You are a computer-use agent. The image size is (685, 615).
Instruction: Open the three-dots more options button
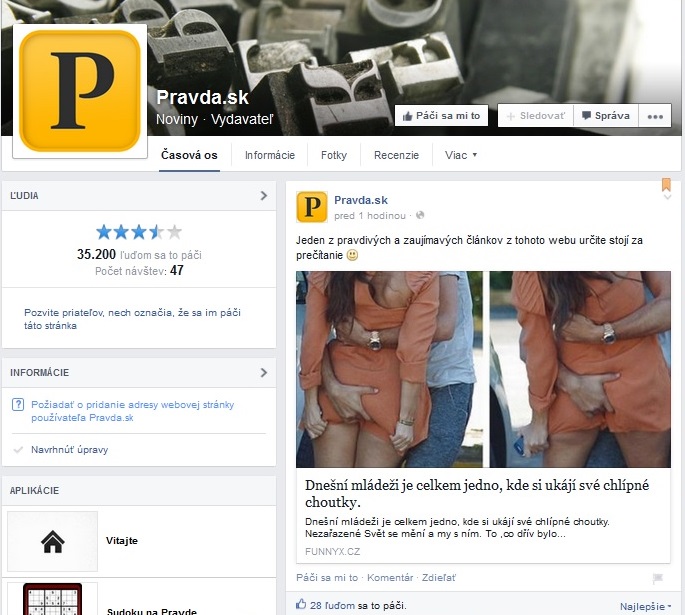[x=655, y=116]
